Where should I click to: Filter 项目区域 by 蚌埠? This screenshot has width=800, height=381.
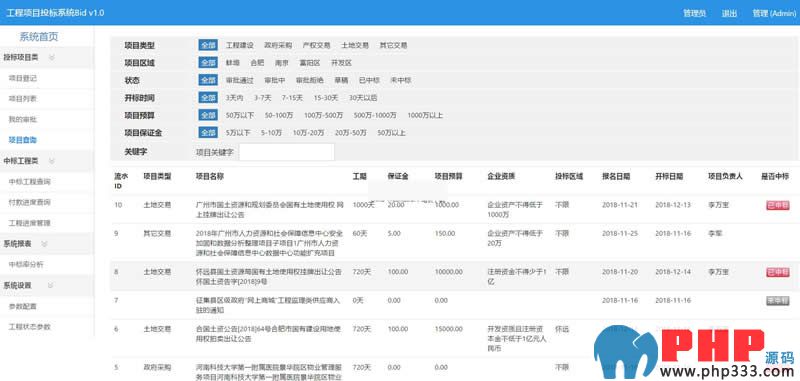click(x=233, y=63)
